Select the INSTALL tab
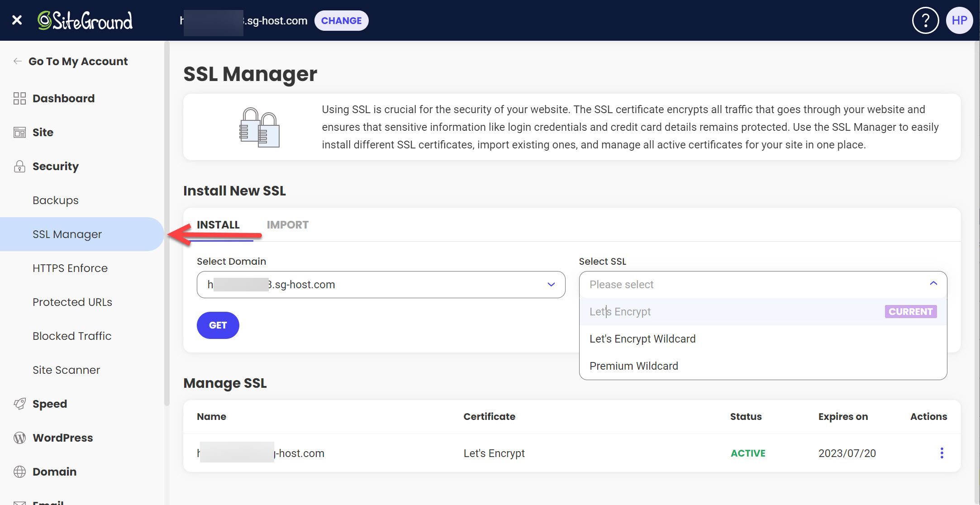 [x=218, y=225]
